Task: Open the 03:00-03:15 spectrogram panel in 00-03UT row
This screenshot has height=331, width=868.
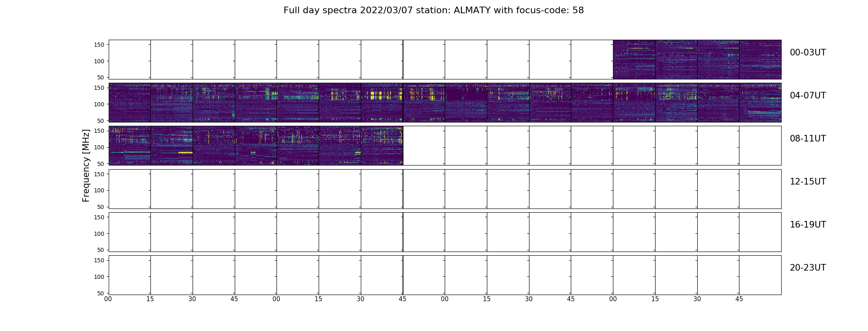Action: (634, 60)
